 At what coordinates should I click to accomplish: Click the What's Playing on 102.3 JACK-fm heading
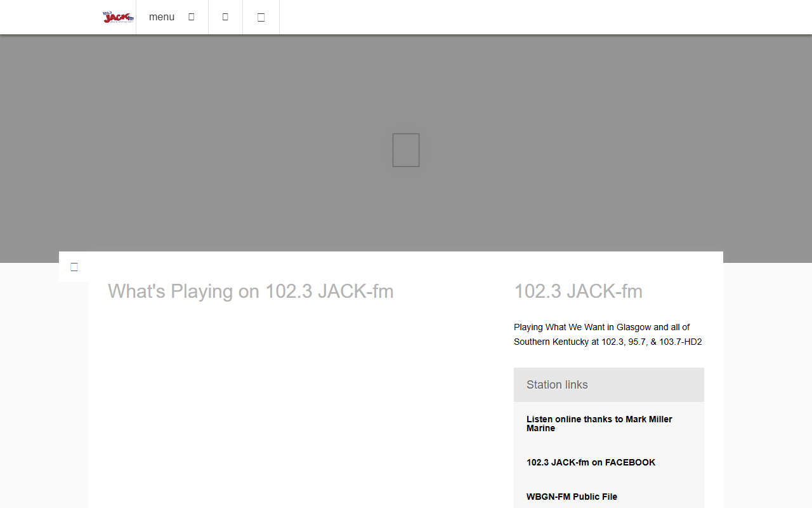pos(251,291)
